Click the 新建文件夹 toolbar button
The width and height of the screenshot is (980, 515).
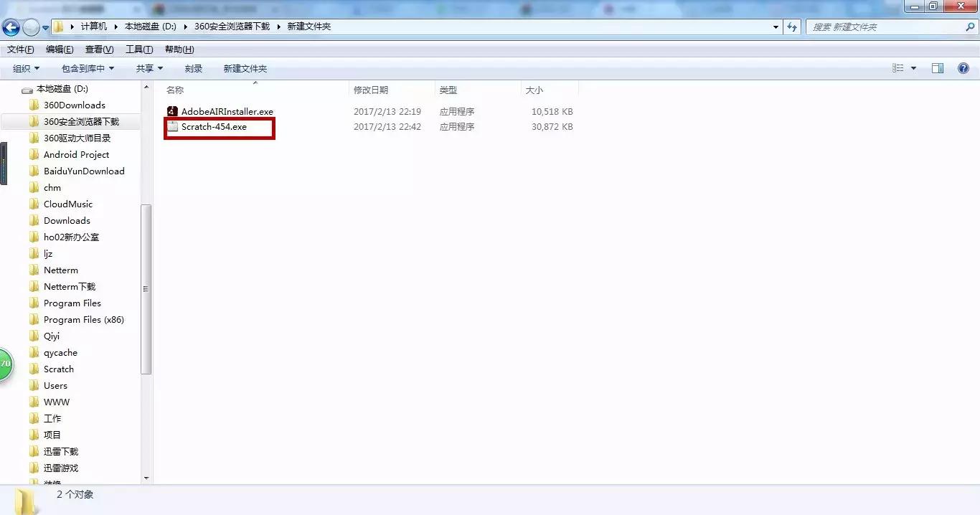[245, 68]
